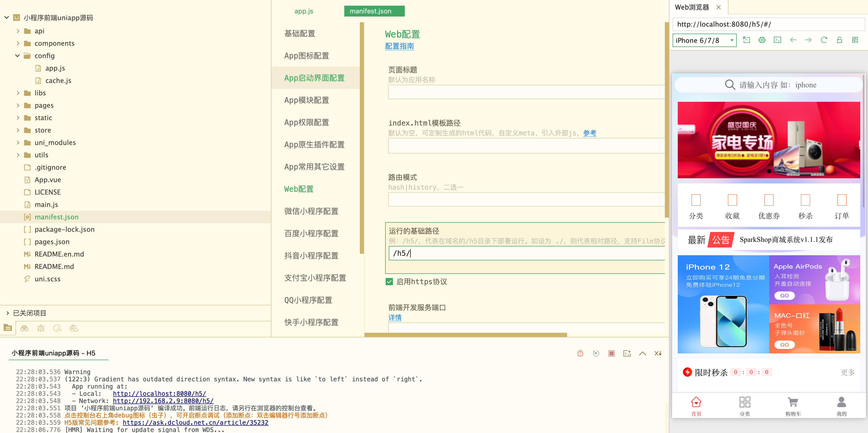Click the vertical scrollbar of manifest section list
The height and width of the screenshot is (433, 868).
[x=362, y=138]
